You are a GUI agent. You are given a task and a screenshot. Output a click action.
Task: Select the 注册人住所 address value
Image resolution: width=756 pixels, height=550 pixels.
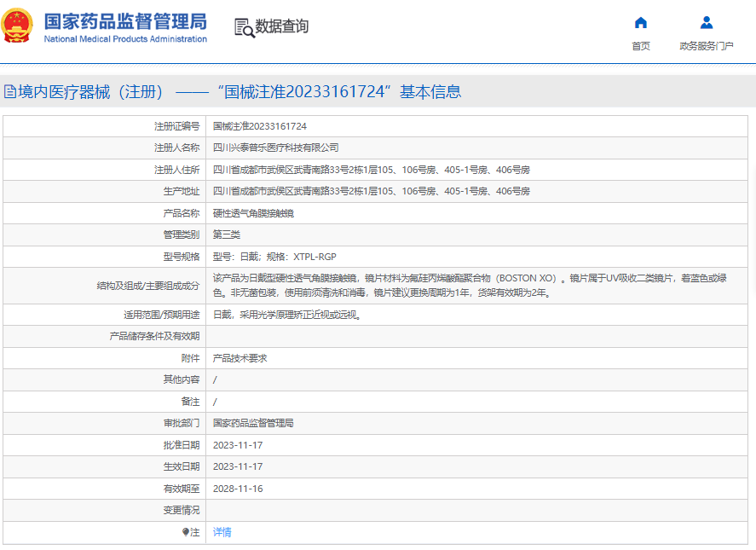pyautogui.click(x=372, y=170)
